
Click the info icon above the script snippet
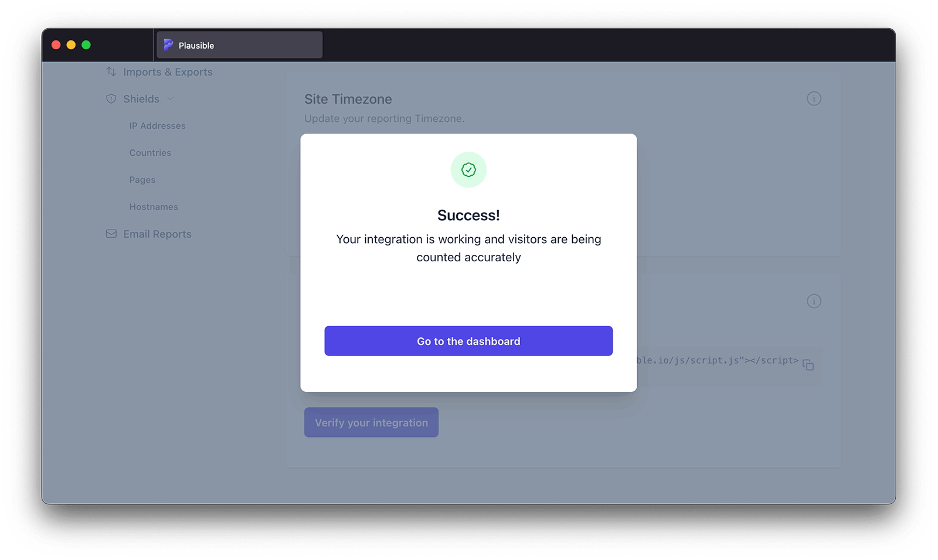coord(814,301)
